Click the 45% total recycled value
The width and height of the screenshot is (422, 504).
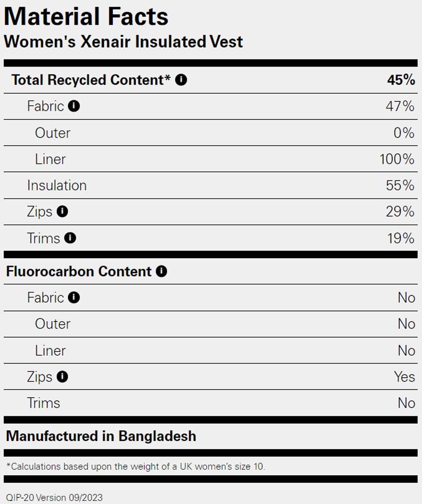pyautogui.click(x=401, y=80)
